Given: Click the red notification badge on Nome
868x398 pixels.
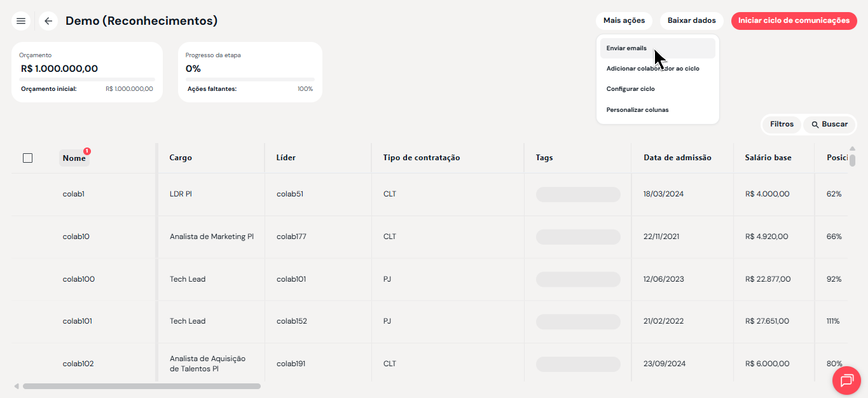Looking at the screenshot, I should 87,151.
